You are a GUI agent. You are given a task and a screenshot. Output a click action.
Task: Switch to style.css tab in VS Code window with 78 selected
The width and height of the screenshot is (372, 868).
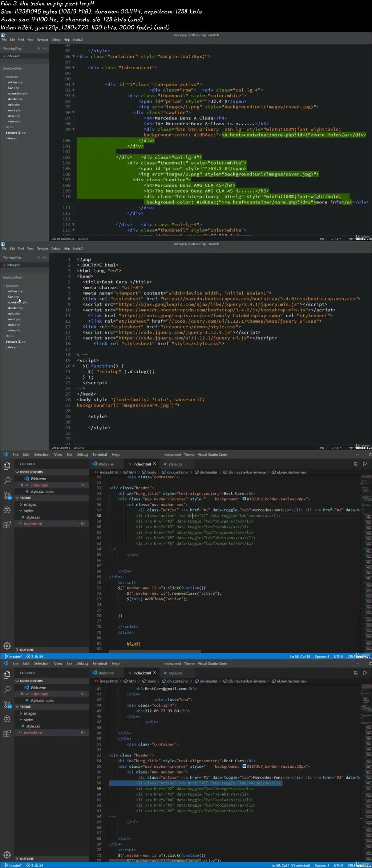pos(173,673)
